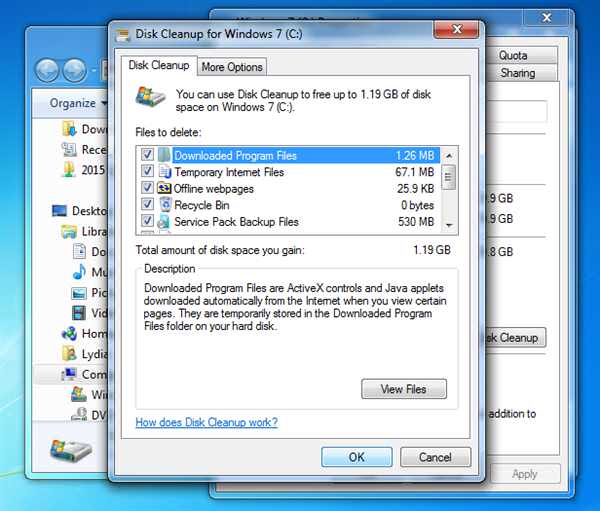Close the Disk Cleanup dialog

coord(457,29)
